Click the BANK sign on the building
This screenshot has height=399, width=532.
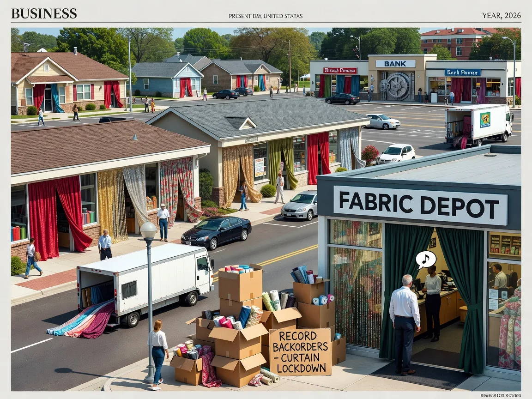395,63
